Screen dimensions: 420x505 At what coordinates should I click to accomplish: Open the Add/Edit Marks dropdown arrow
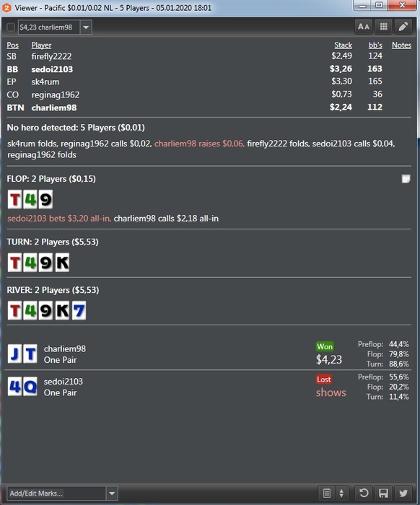coord(112,493)
